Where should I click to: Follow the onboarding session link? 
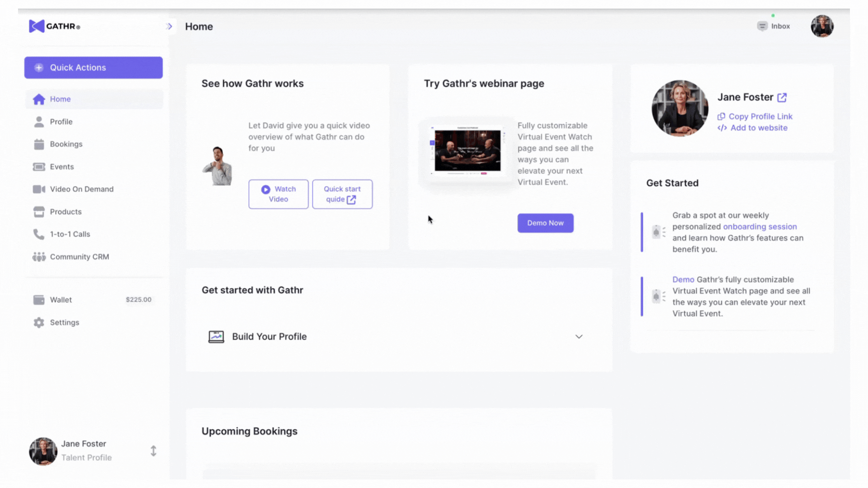pyautogui.click(x=759, y=227)
